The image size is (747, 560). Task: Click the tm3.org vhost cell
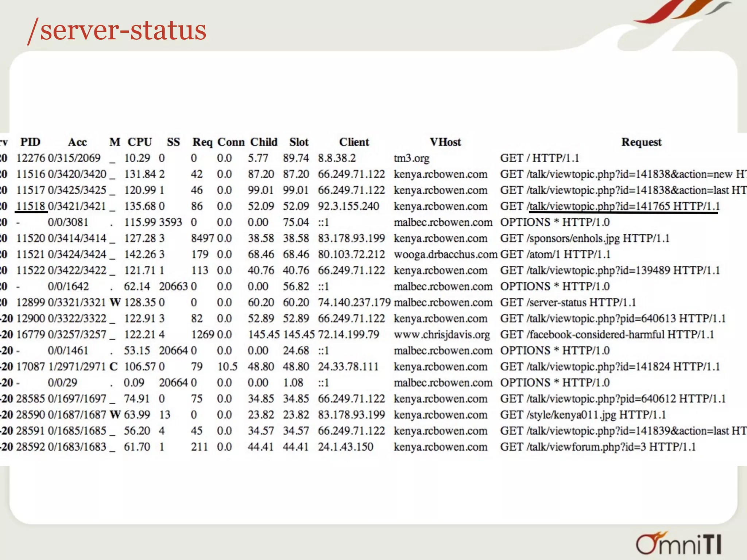pos(411,158)
